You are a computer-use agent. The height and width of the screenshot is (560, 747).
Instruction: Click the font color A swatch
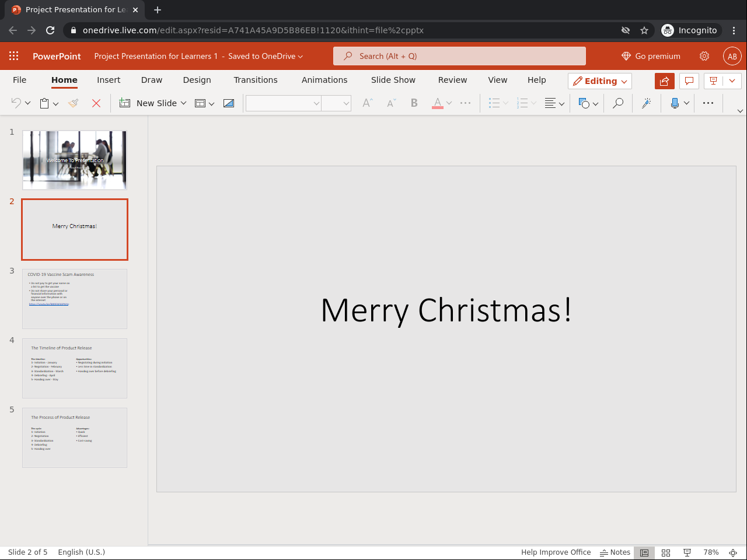point(438,103)
